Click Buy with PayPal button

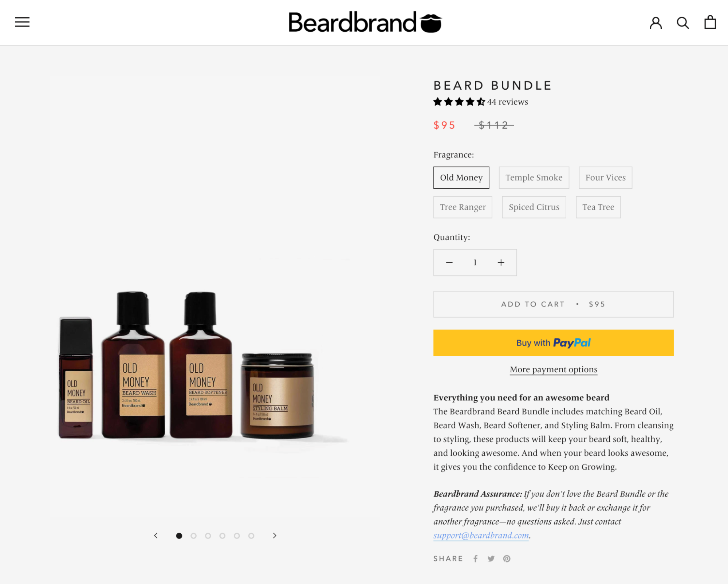pyautogui.click(x=554, y=342)
